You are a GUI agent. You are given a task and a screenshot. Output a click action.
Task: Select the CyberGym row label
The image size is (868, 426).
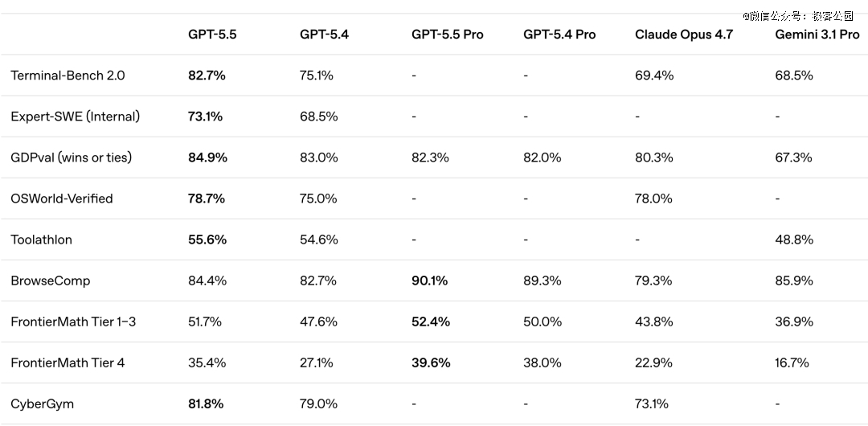(42, 403)
